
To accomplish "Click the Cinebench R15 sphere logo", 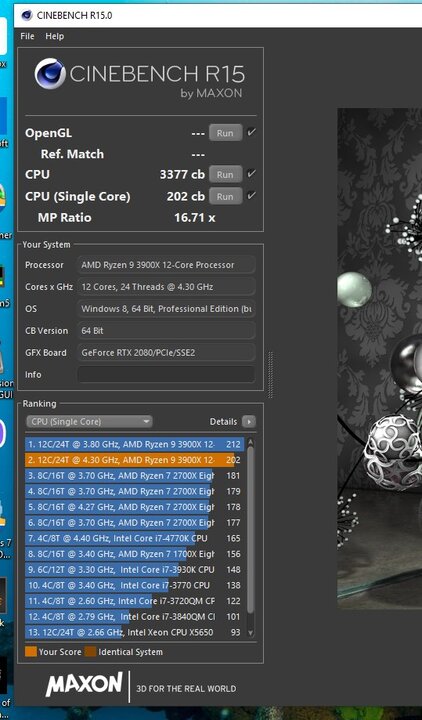I will (50, 73).
